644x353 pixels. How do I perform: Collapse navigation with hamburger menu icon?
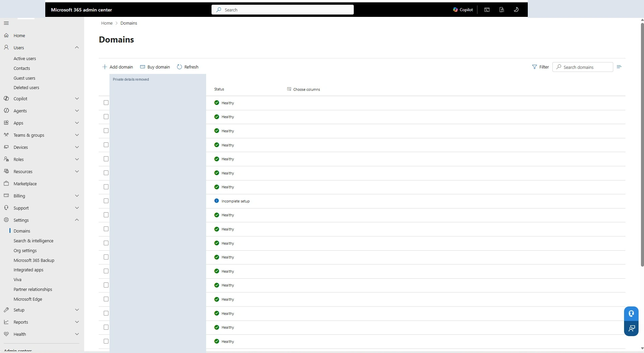pyautogui.click(x=6, y=23)
